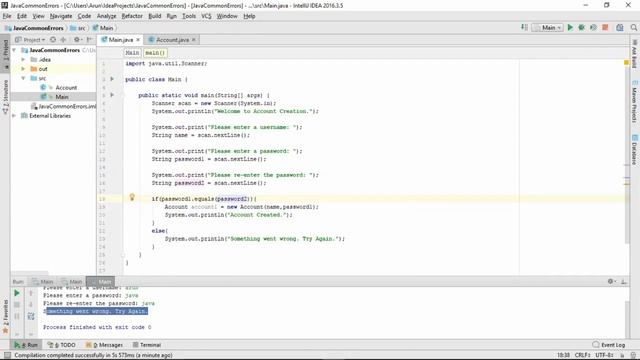Expand External Libraries node
640x360 pixels.
[x=15, y=116]
